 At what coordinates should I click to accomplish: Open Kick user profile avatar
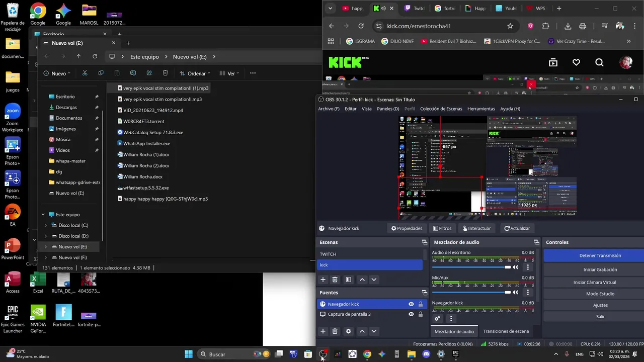626,62
